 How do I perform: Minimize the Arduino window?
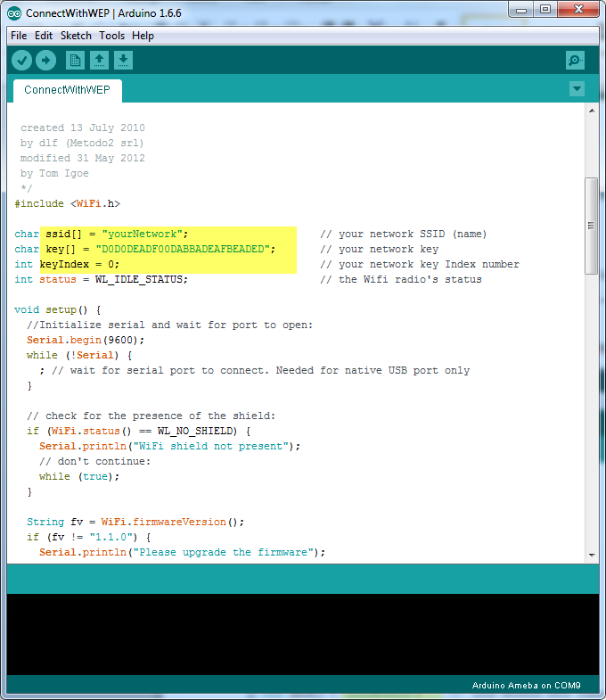[520, 10]
